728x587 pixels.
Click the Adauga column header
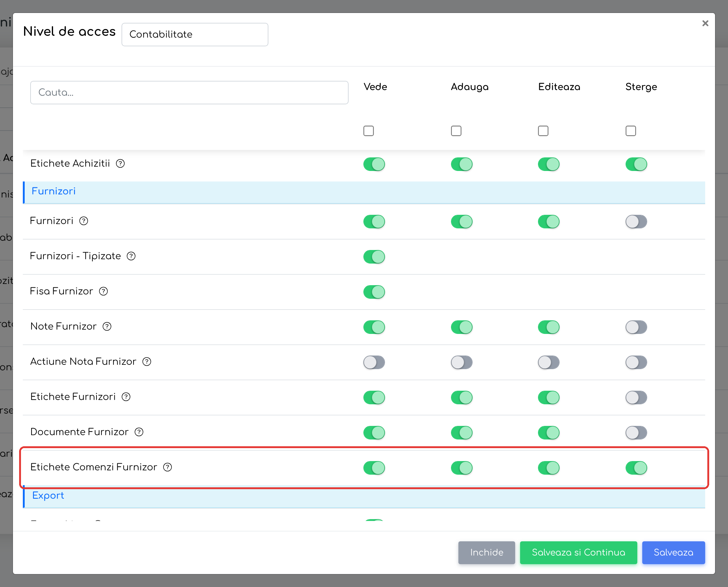pyautogui.click(x=469, y=87)
